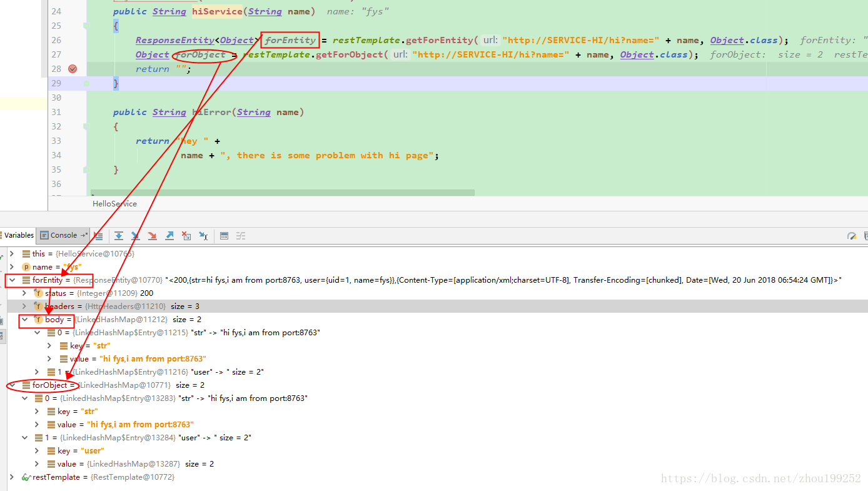Click the hiError method name on line 31

tap(211, 112)
